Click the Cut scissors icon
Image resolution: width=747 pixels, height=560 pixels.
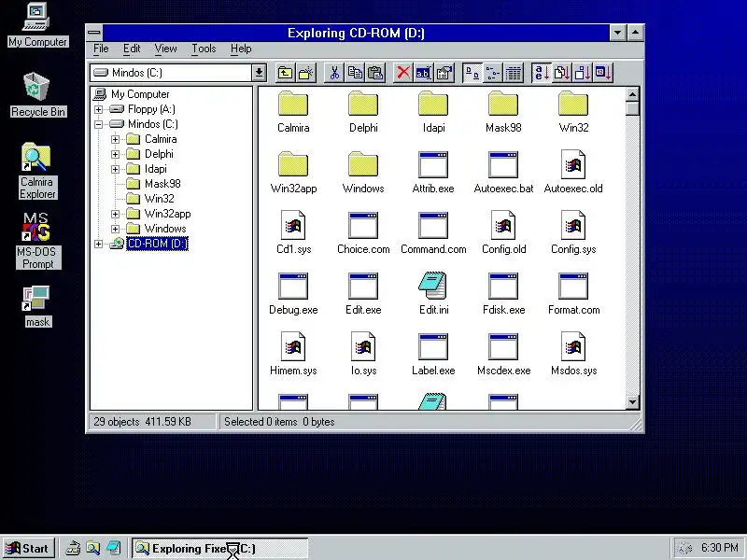(334, 73)
